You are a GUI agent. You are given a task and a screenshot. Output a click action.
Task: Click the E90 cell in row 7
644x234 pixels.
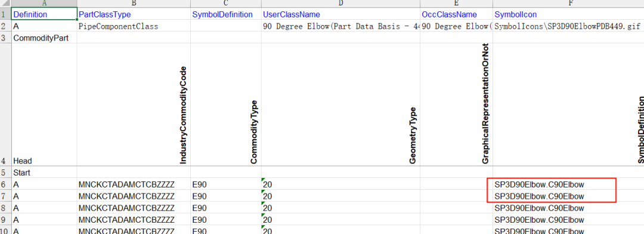pos(226,196)
